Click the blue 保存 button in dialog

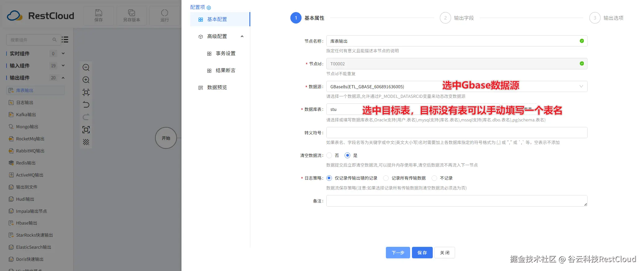point(422,253)
